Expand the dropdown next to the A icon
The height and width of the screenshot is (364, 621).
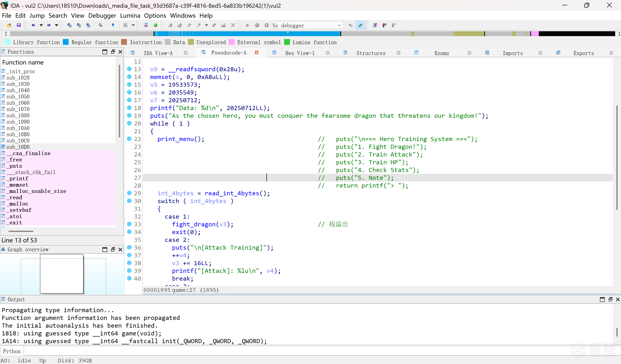pos(133,25)
